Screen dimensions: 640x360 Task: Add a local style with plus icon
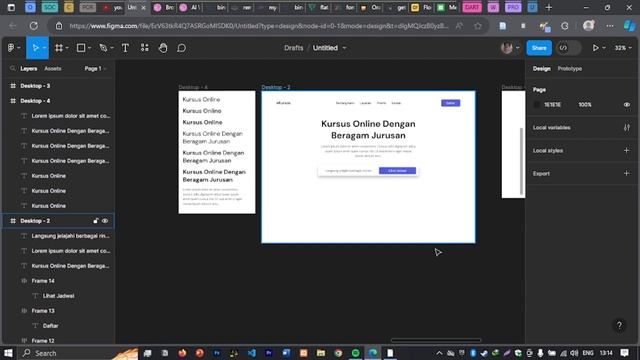[627, 151]
